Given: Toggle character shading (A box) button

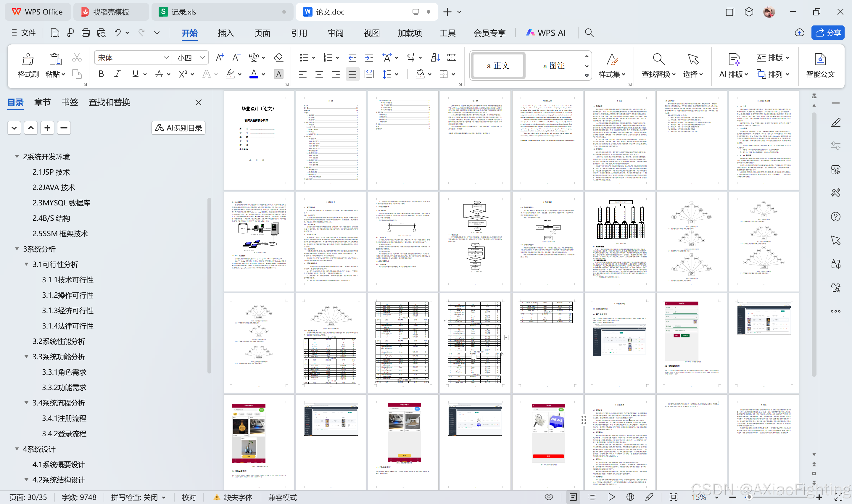Looking at the screenshot, I should pos(278,74).
